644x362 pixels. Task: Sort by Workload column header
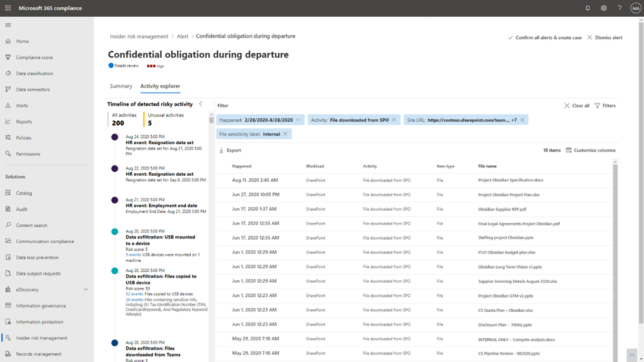pyautogui.click(x=315, y=166)
